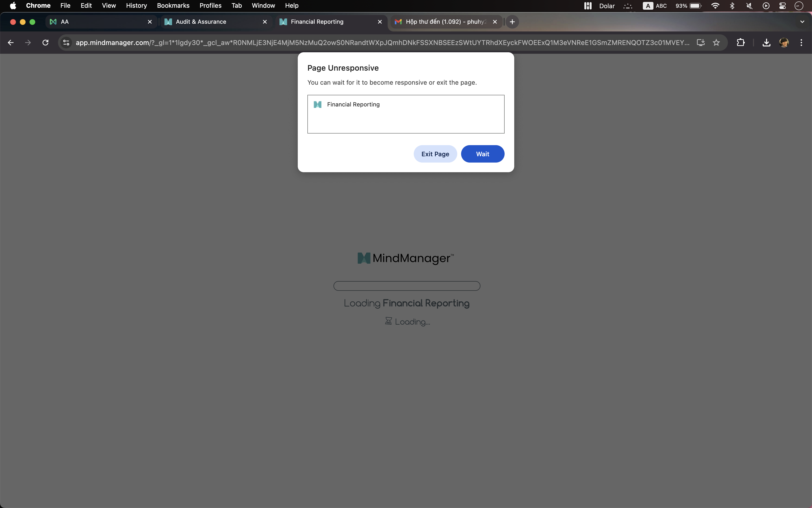The width and height of the screenshot is (812, 508).
Task: Open a new browser tab
Action: point(512,22)
